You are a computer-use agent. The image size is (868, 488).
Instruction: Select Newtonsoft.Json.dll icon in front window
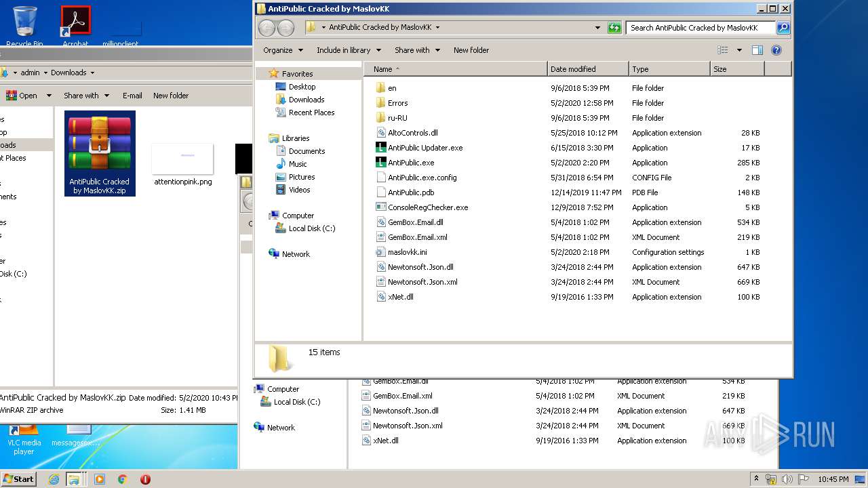pyautogui.click(x=380, y=267)
